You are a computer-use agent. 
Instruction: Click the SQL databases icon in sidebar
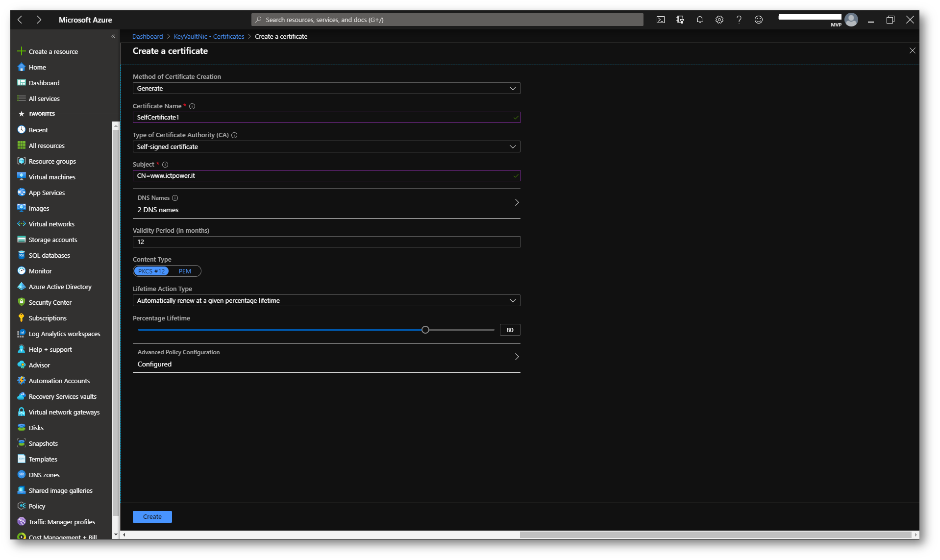22,255
